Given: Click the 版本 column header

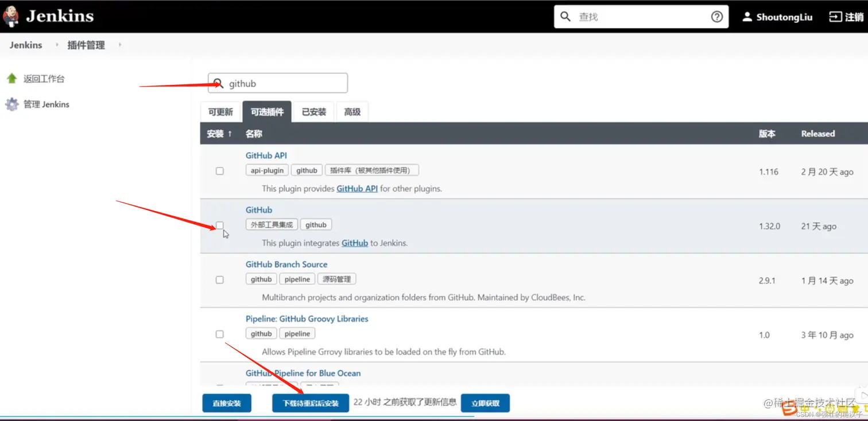Looking at the screenshot, I should 767,134.
